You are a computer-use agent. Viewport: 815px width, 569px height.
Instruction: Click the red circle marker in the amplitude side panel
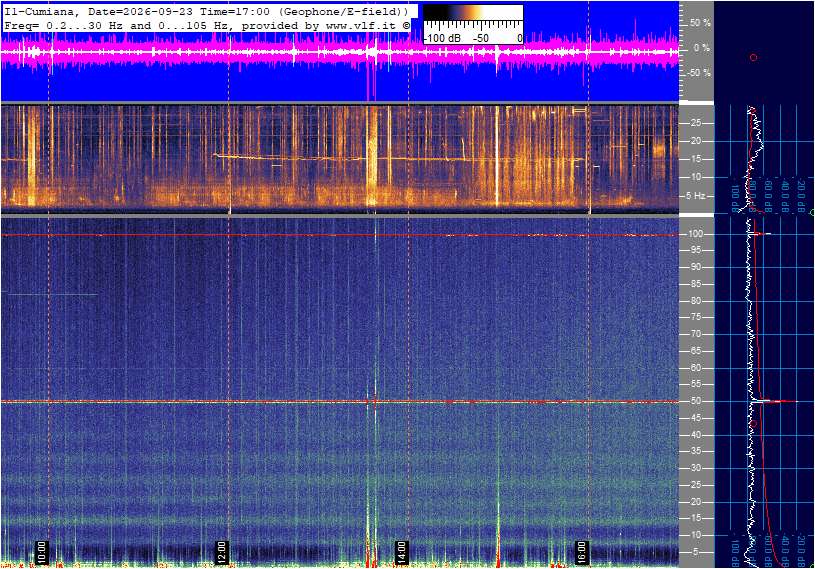(753, 58)
